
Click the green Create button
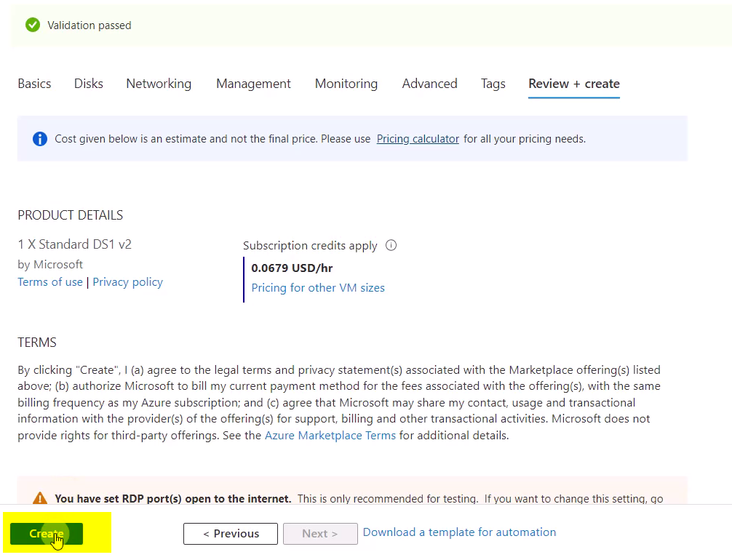(x=47, y=533)
